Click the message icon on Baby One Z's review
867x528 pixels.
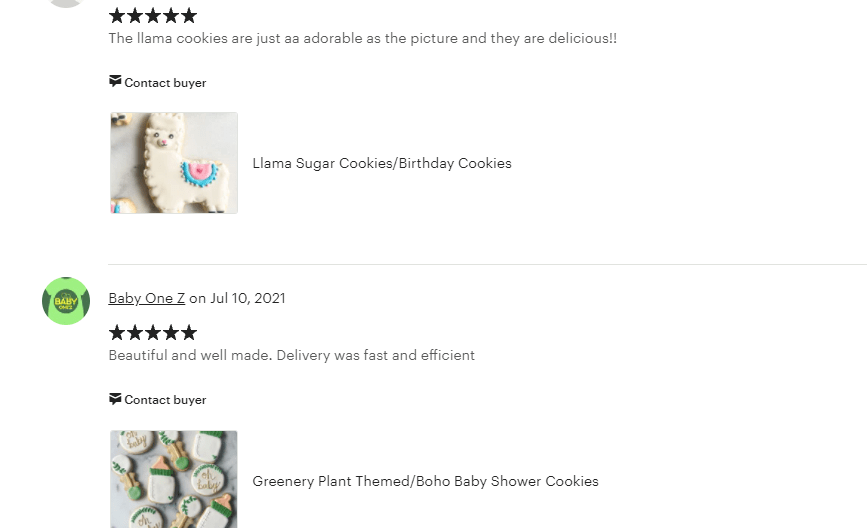[115, 399]
